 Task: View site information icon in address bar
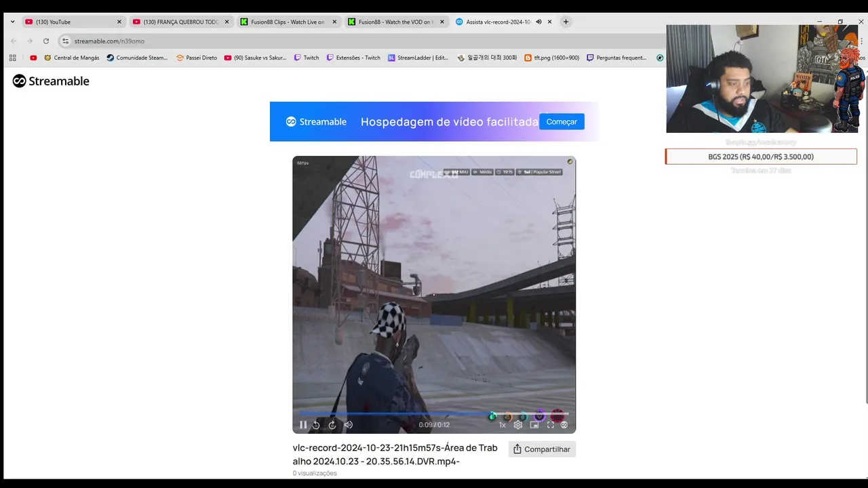tap(65, 41)
